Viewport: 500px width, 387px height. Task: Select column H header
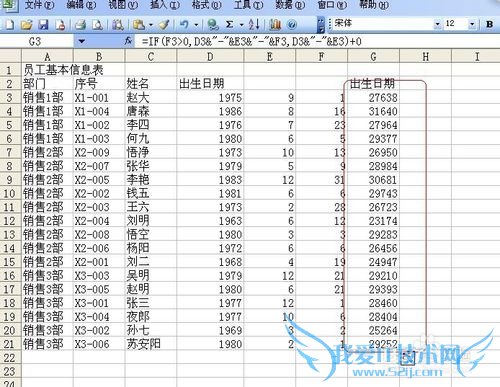(425, 56)
